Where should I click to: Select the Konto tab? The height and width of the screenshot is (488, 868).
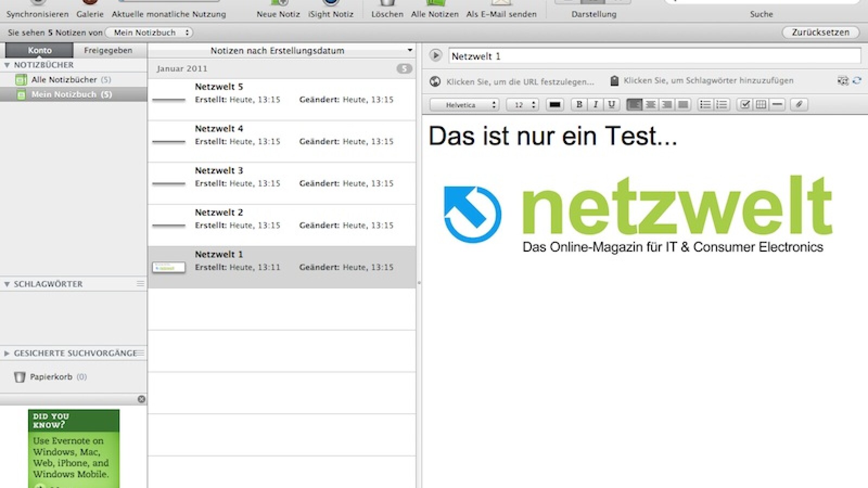[40, 50]
